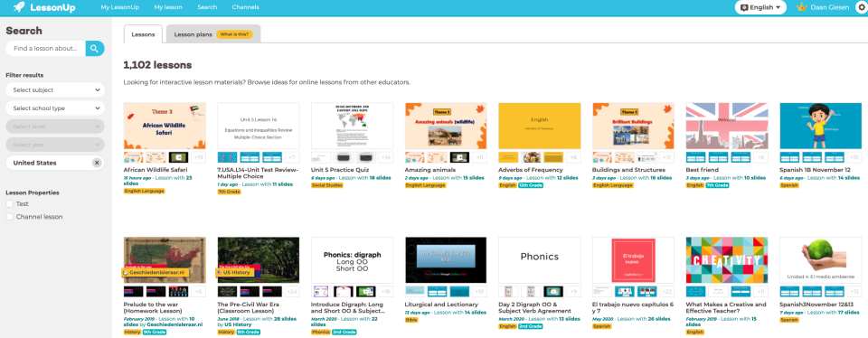Open the Prelude to the war map thumbnail
Viewport: 868px width, 338px height.
point(165,260)
